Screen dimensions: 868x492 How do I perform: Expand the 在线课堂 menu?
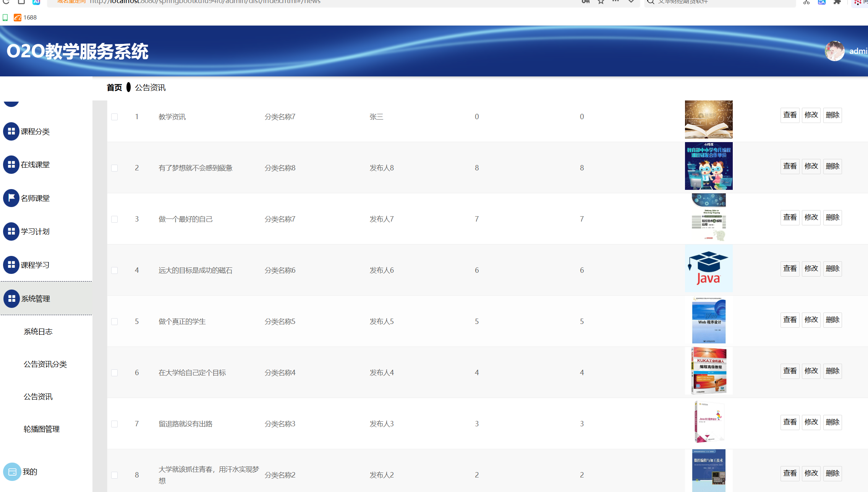tap(35, 165)
